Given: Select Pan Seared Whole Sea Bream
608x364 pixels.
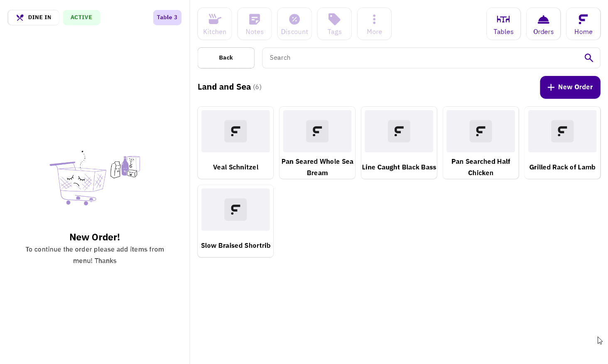Looking at the screenshot, I should tap(317, 142).
